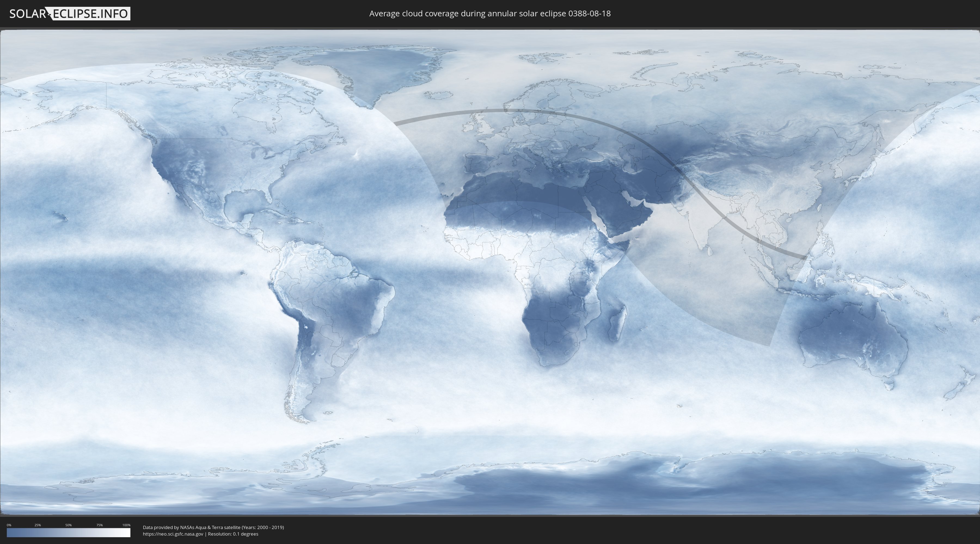The width and height of the screenshot is (980, 544).
Task: Click the '100%' legend label
Action: (126, 525)
